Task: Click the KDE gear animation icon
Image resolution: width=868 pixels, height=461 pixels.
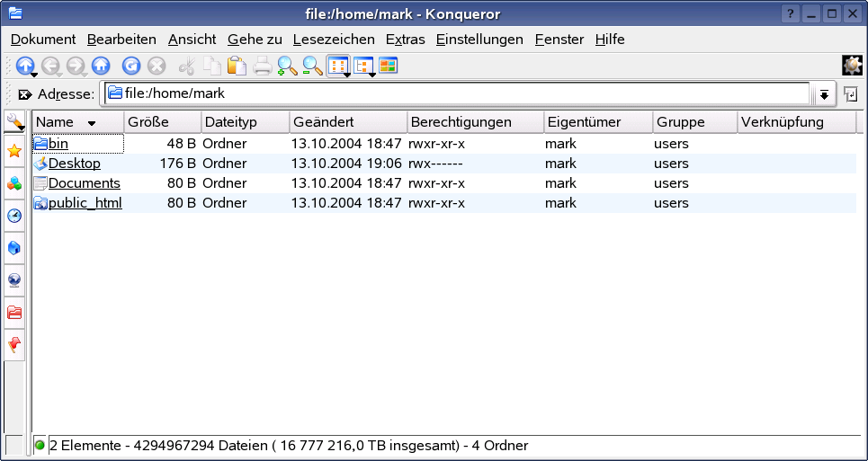Action: point(853,66)
